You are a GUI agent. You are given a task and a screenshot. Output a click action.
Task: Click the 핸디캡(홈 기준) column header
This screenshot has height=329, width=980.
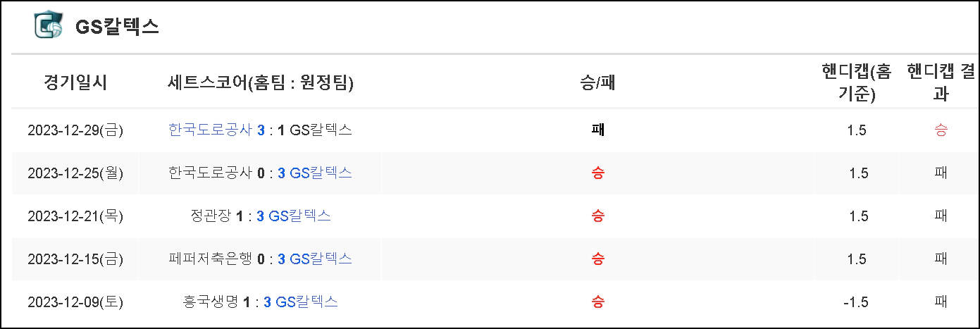point(857,82)
